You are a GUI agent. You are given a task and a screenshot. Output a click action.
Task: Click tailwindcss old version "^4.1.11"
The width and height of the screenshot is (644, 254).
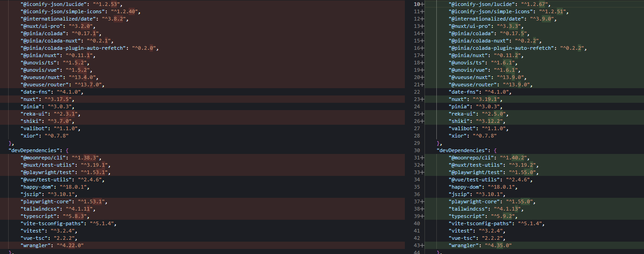click(x=80, y=209)
